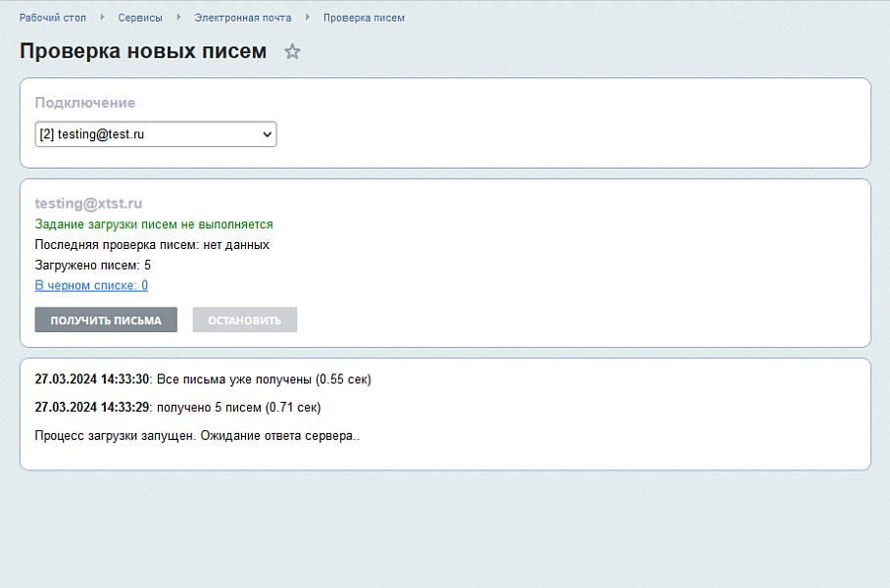Open the В черном списке link
This screenshot has width=890, height=588.
(91, 285)
